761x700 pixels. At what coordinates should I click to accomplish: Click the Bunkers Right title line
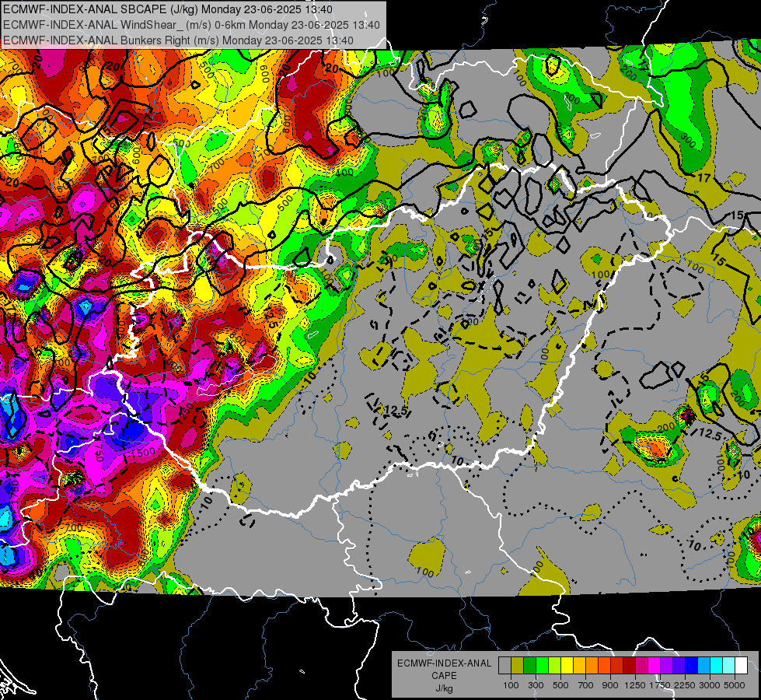[178, 40]
